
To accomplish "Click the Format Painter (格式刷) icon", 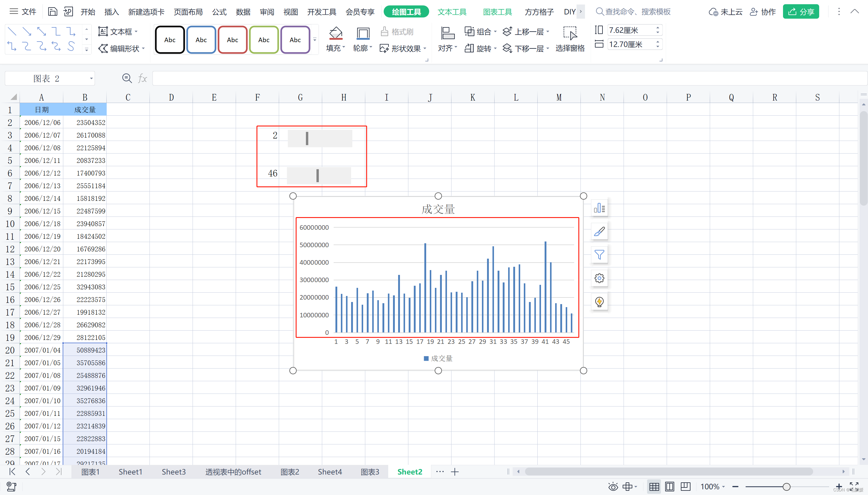I will click(384, 32).
